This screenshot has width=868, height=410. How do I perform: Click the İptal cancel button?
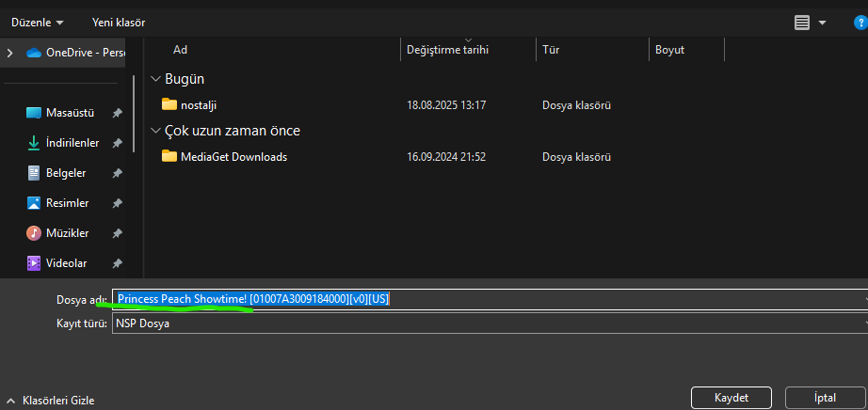(826, 398)
